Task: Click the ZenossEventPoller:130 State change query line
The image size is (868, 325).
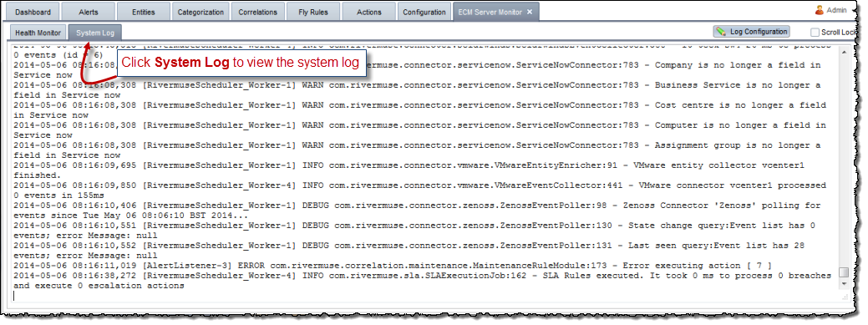Action: coord(414,231)
